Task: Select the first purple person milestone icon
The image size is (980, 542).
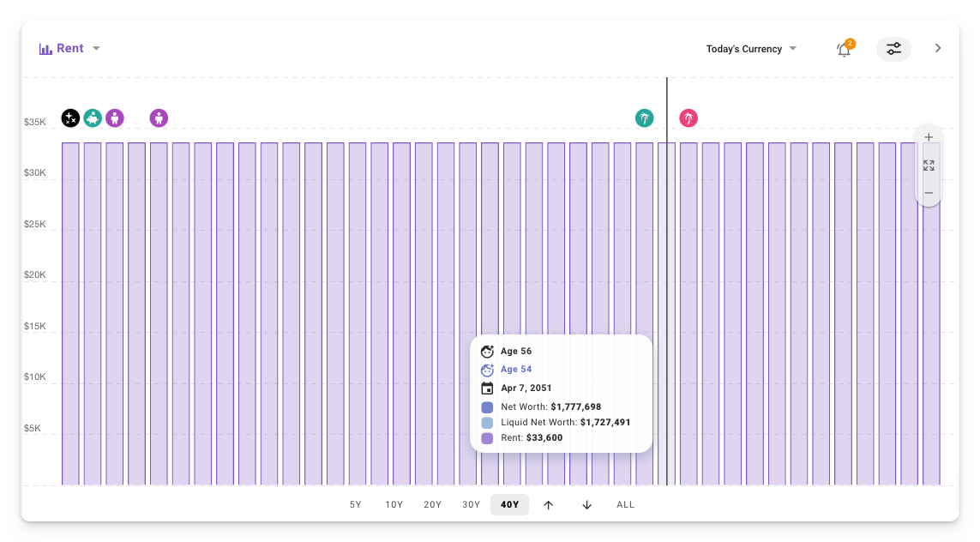Action: click(x=115, y=118)
